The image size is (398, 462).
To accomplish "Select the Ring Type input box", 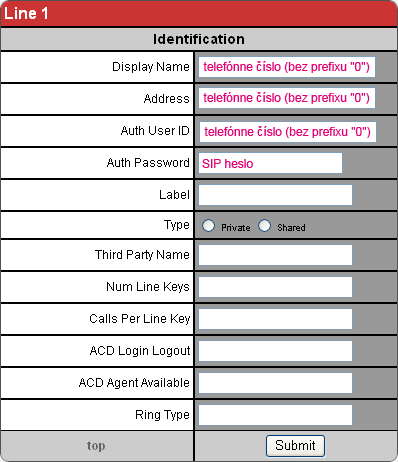I will [x=275, y=415].
